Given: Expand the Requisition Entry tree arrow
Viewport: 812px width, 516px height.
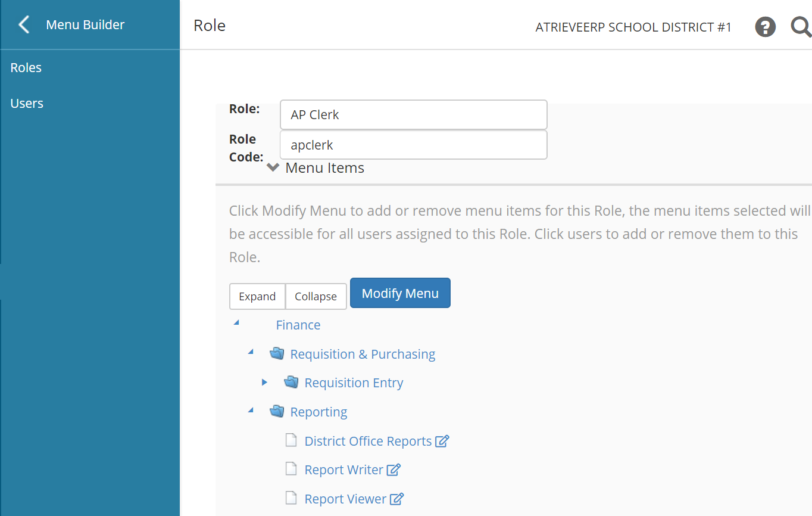Looking at the screenshot, I should (x=265, y=383).
